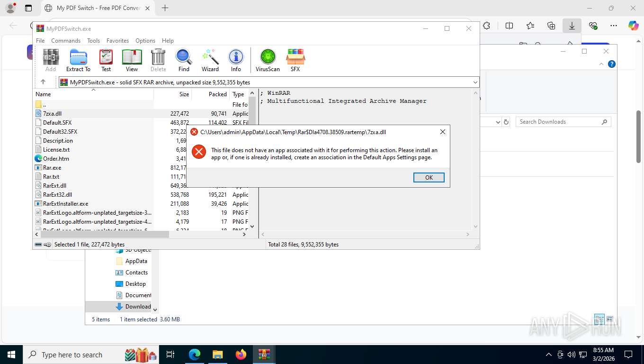The image size is (644, 364).
Task: Open Edge Extensions puzzle icon
Action: tap(486, 26)
